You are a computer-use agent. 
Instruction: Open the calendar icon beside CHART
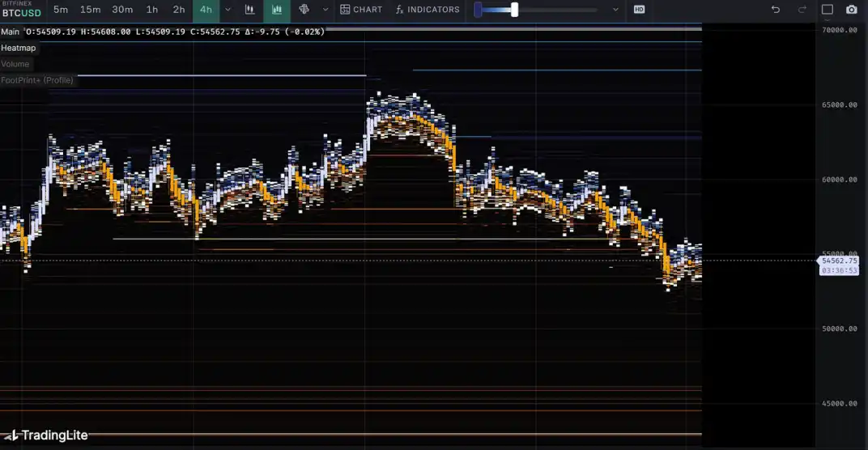[x=345, y=10]
